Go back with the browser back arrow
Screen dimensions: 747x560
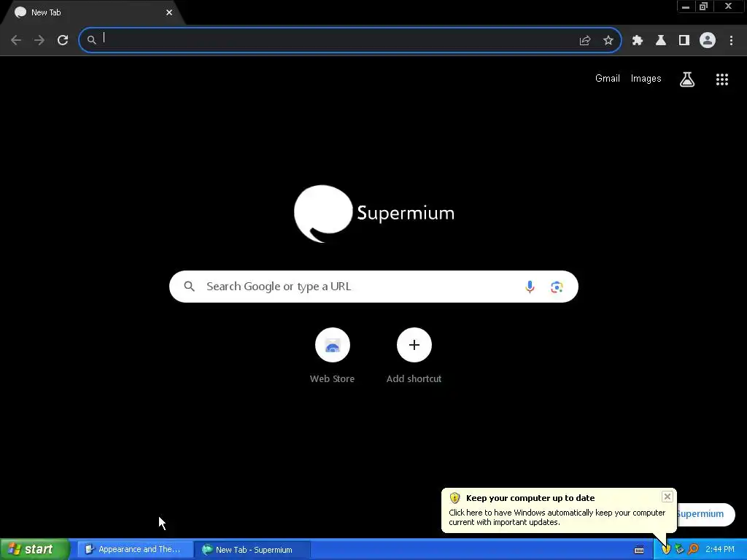pyautogui.click(x=16, y=40)
